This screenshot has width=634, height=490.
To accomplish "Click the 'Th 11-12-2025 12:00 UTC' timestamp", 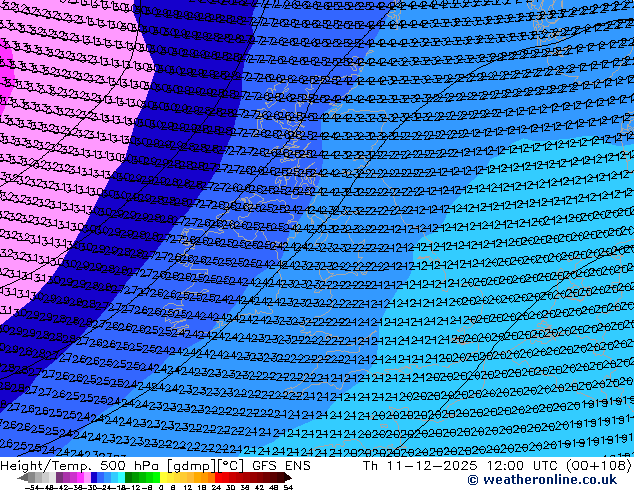I will point(461,466).
